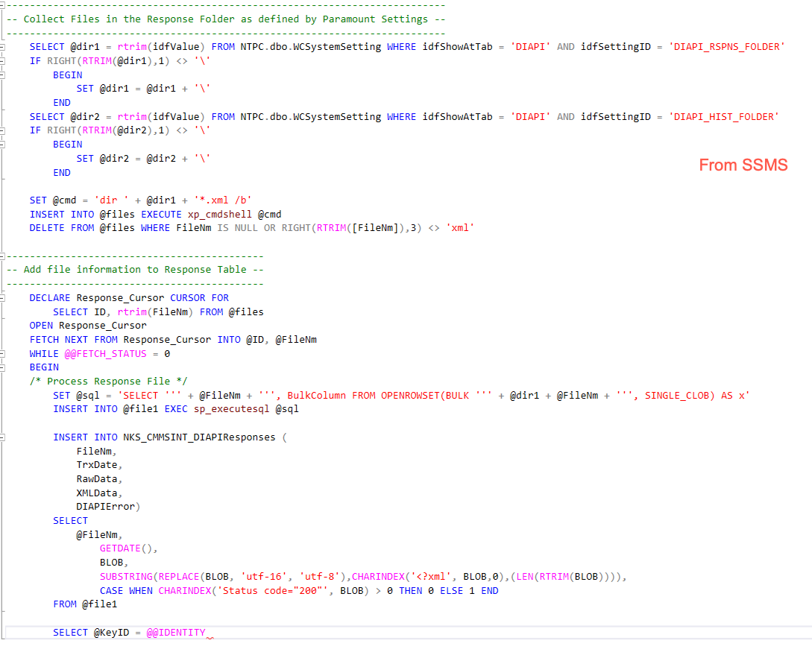Viewport: 812px width, 658px height.
Task: Click the sp_executesql procedure name
Action: [231, 409]
